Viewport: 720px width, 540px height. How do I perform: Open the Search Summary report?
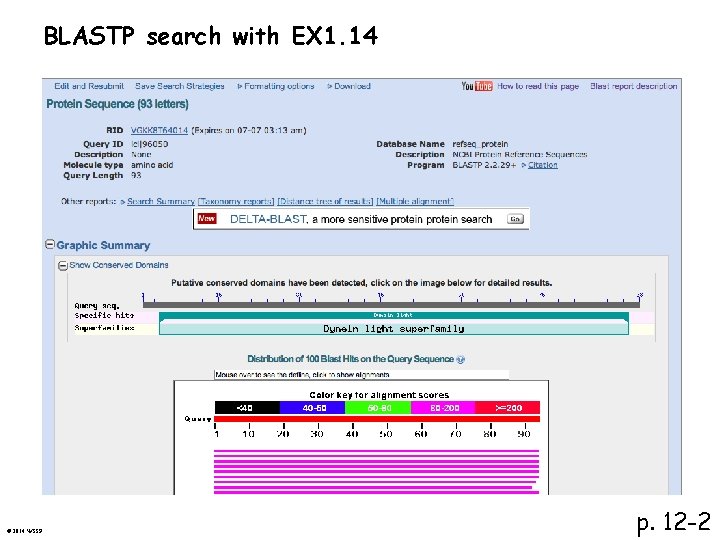(161, 201)
